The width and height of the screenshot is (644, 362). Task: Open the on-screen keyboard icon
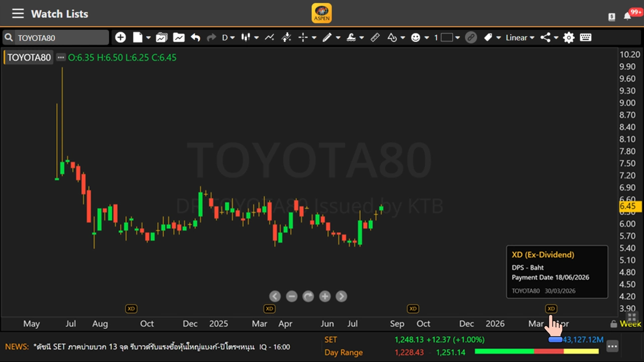coord(585,37)
